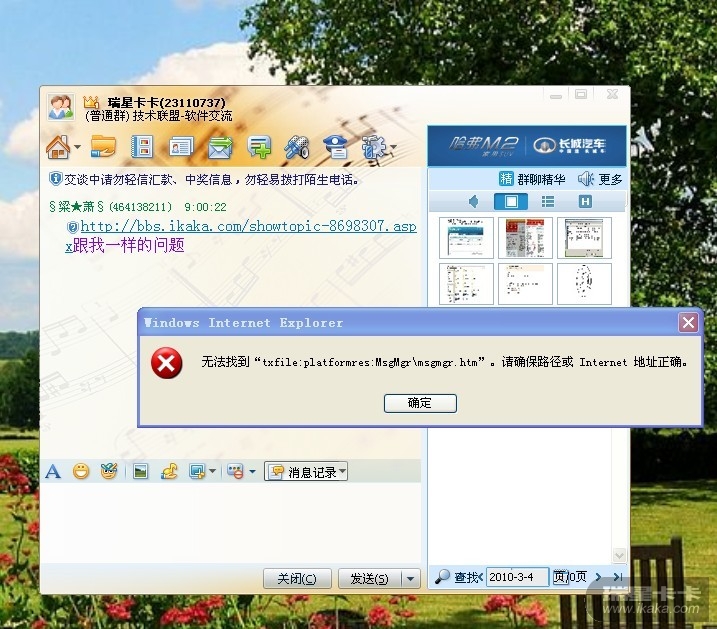Click the 查找 magnifier search icon
The image size is (717, 629).
pyautogui.click(x=442, y=577)
